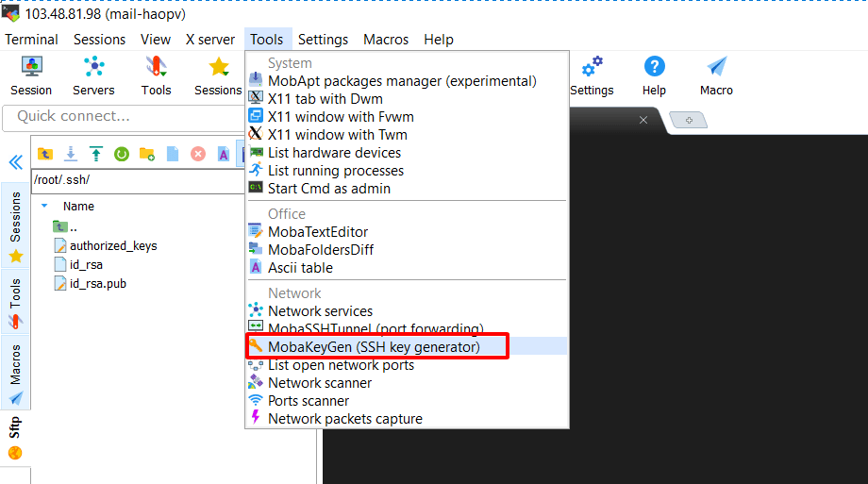Click the Quick connect input field
The height and width of the screenshot is (484, 868).
point(125,116)
